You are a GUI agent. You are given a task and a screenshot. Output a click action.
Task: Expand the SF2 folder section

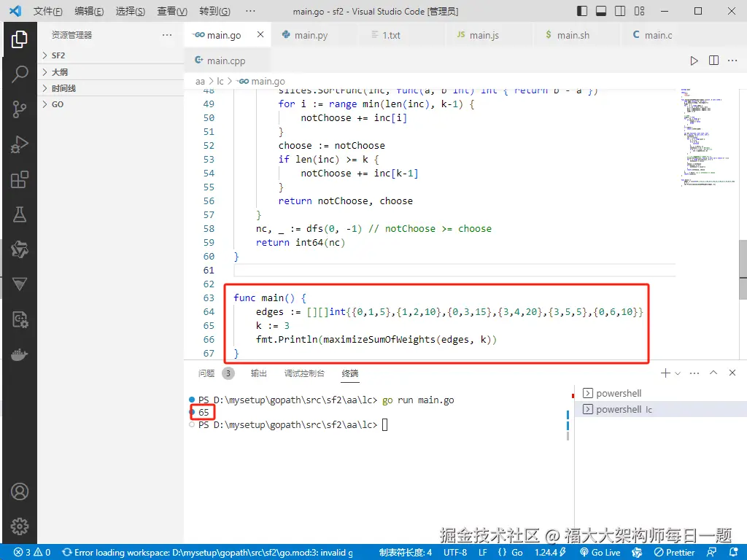pos(111,55)
